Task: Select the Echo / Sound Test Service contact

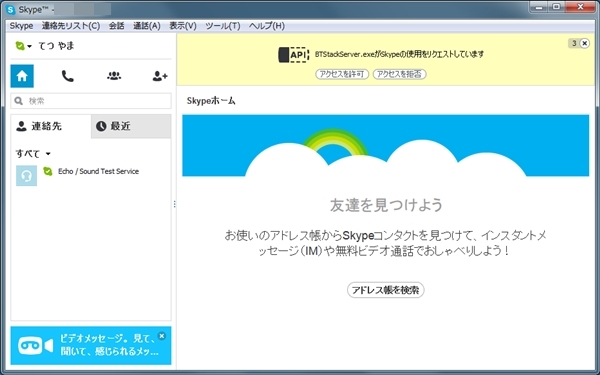Action: [91, 176]
